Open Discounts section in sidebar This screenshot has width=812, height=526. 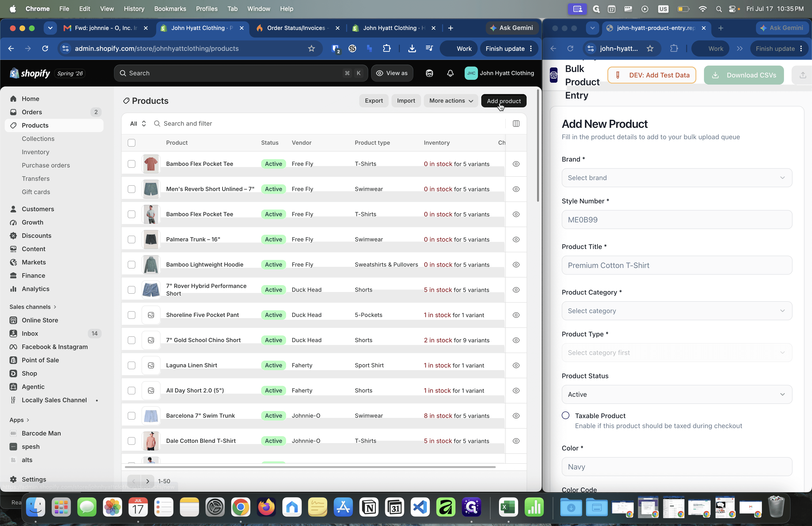point(37,235)
